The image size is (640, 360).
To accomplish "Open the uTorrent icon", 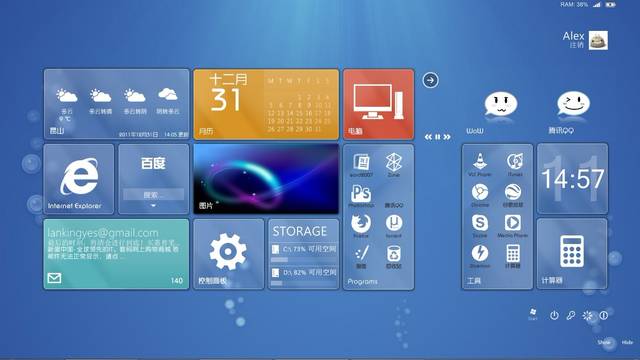I will (394, 226).
